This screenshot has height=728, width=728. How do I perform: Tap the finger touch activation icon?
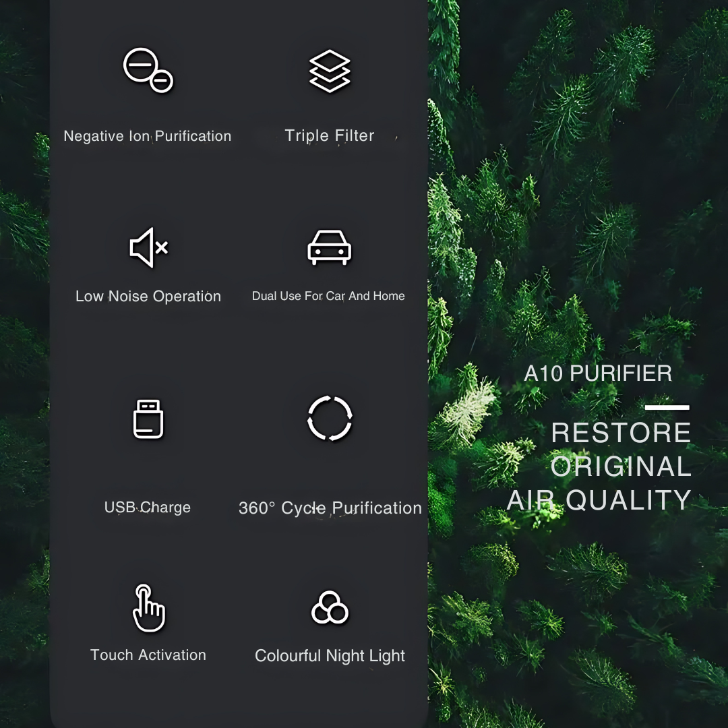(x=148, y=608)
